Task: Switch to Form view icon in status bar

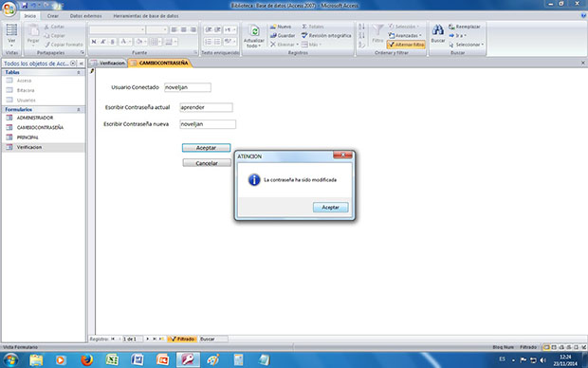Action: click(x=546, y=347)
